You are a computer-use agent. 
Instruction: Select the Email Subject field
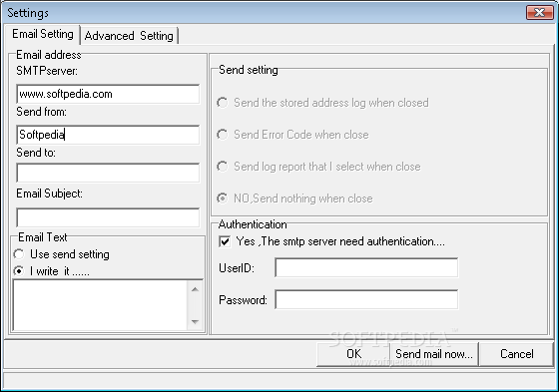[108, 217]
